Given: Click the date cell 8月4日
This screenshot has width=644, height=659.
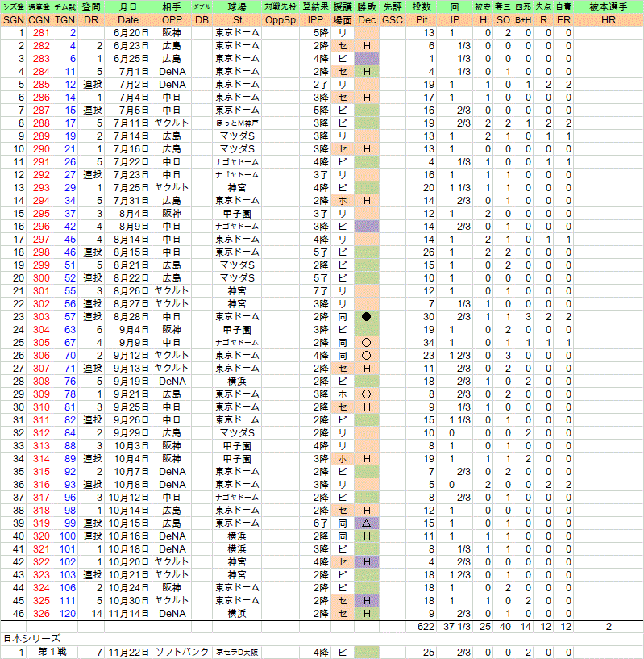Looking at the screenshot, I should pyautogui.click(x=134, y=214).
